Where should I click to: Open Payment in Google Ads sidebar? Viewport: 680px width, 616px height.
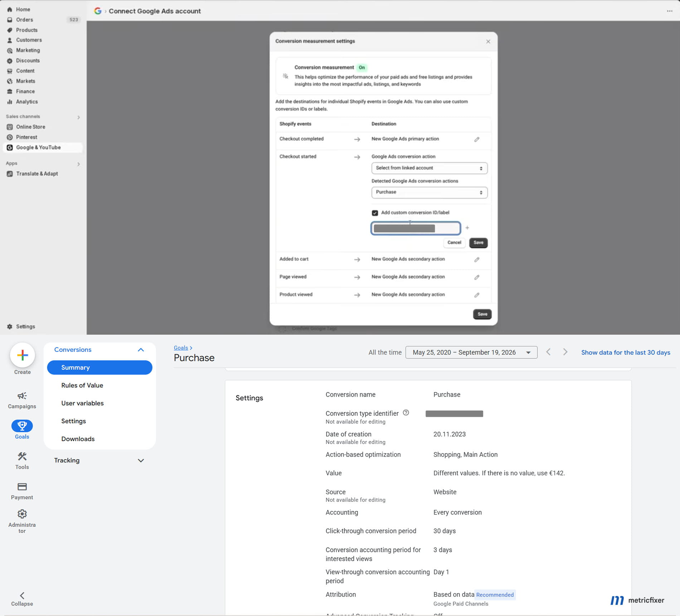click(x=22, y=491)
